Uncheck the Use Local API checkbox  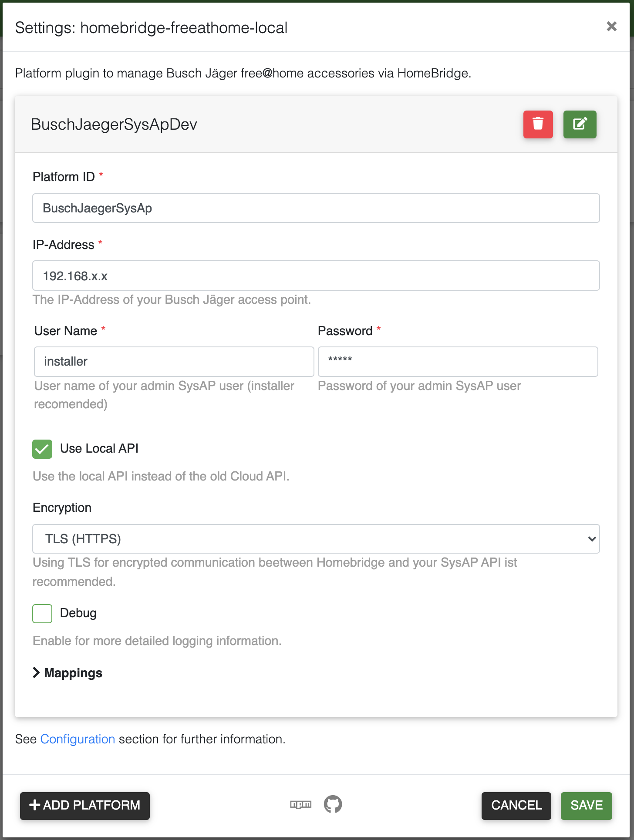42,449
